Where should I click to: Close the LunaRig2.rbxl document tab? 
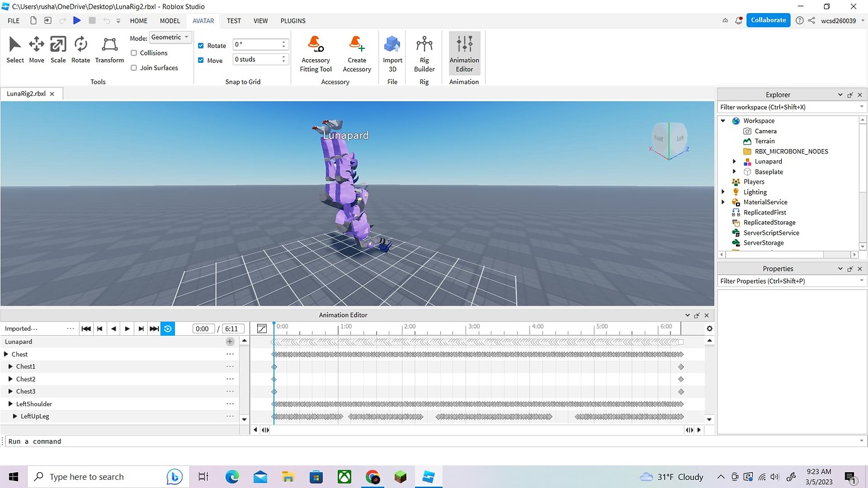(x=52, y=94)
